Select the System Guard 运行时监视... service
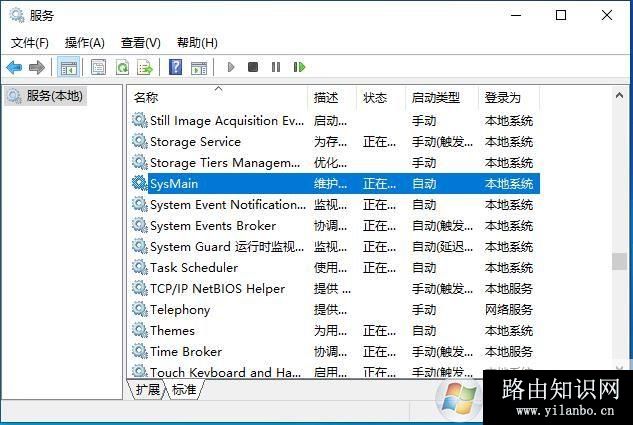Viewport: 633px width, 425px height. 227,247
